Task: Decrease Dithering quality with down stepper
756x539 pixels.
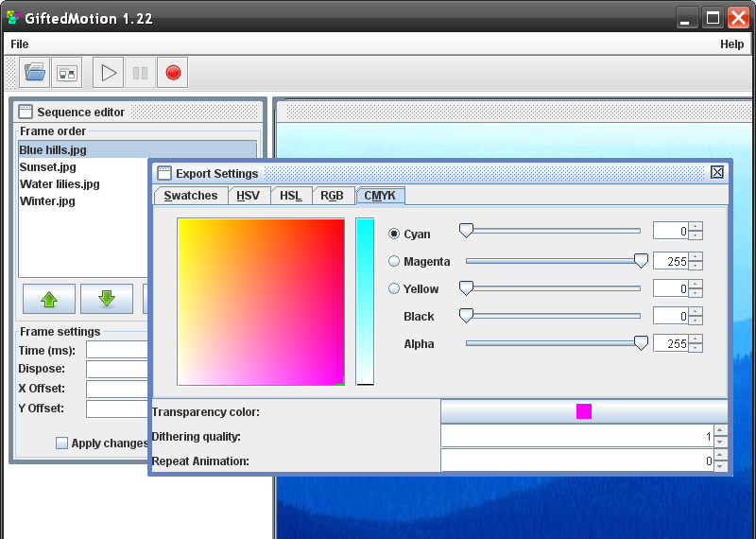Action: pos(720,442)
